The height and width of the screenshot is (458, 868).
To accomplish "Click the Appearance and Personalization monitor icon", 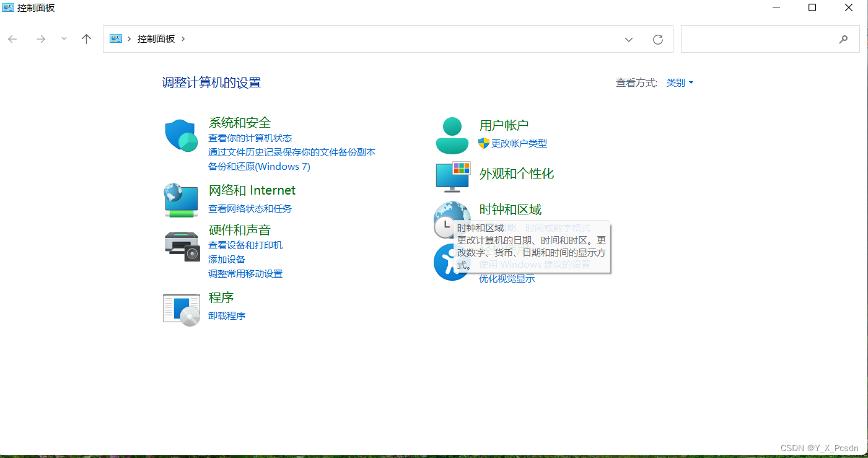I will point(453,177).
